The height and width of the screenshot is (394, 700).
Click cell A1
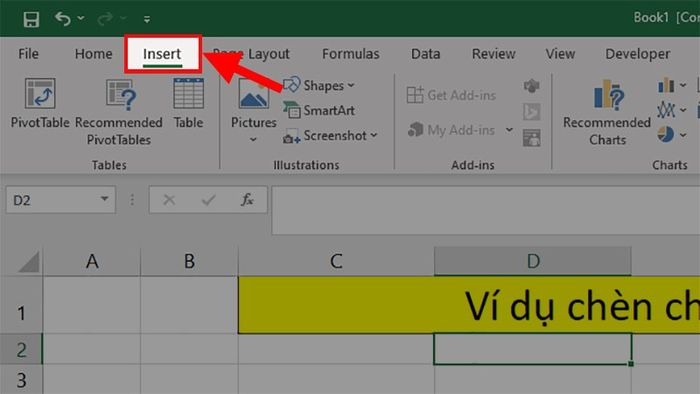point(92,305)
